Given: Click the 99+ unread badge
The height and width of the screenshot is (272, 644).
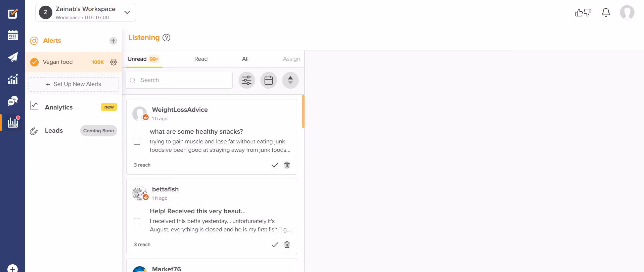Looking at the screenshot, I should click(x=154, y=59).
